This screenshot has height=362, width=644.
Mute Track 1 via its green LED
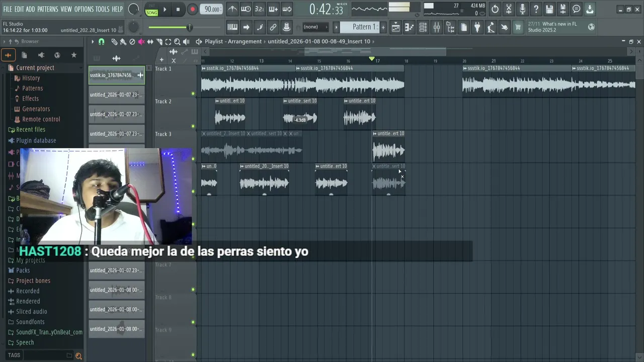193,94
